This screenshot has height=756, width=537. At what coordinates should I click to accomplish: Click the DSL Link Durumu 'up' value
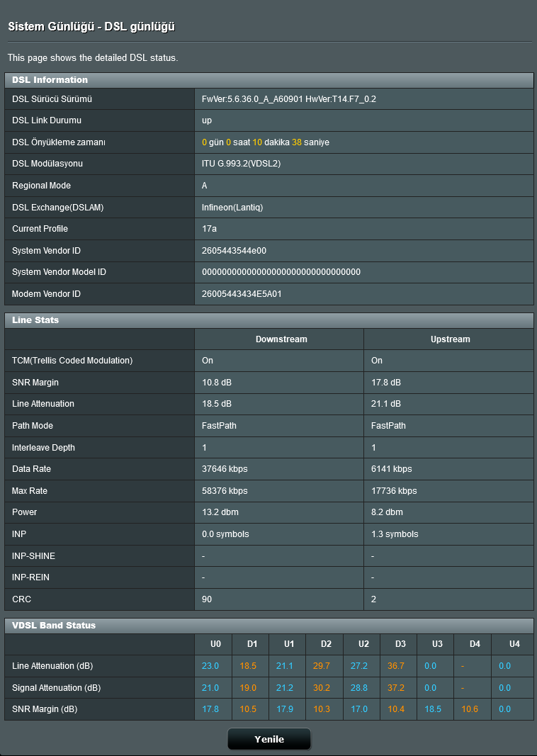click(x=207, y=120)
